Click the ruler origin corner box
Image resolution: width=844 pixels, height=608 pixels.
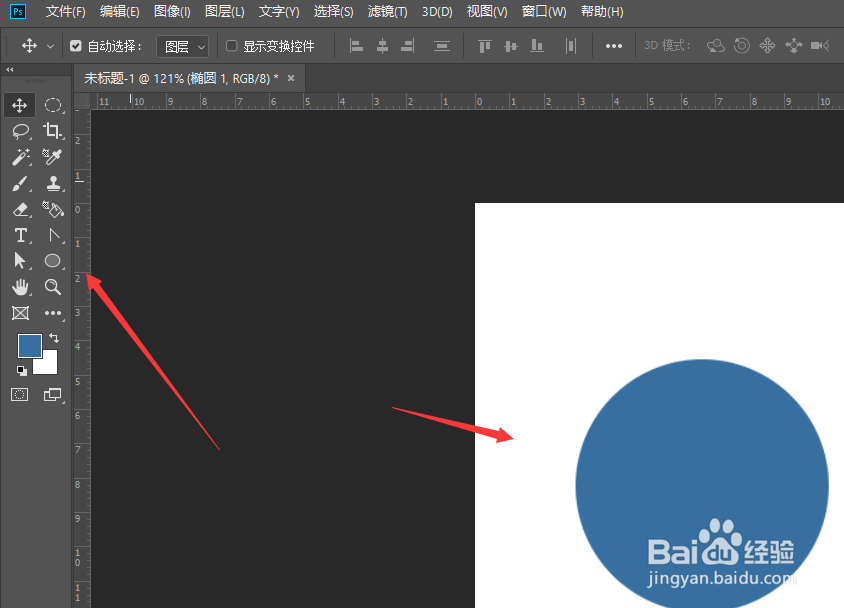point(82,101)
